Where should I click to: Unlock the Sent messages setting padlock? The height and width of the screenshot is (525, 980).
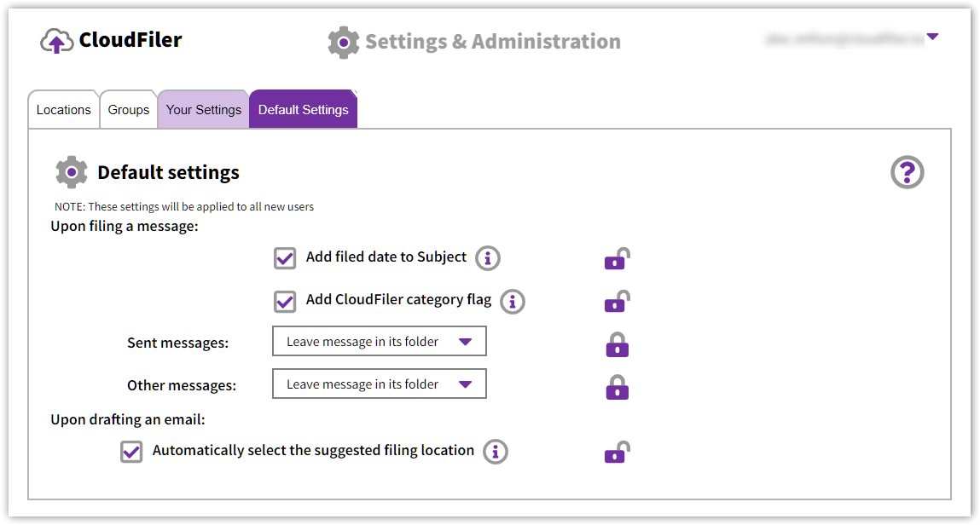click(617, 344)
